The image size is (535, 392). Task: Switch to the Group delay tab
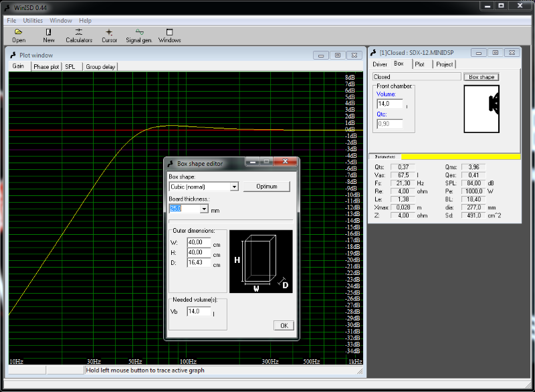tap(100, 67)
